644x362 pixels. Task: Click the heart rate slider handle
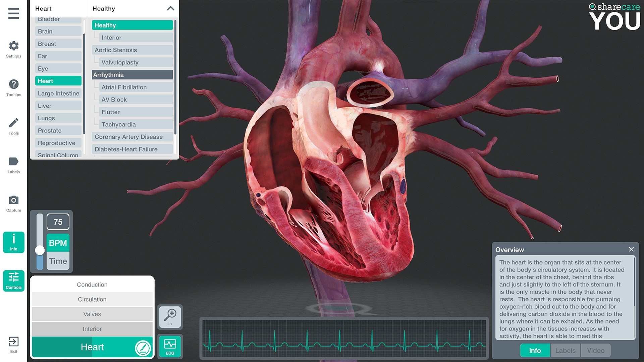pyautogui.click(x=40, y=250)
